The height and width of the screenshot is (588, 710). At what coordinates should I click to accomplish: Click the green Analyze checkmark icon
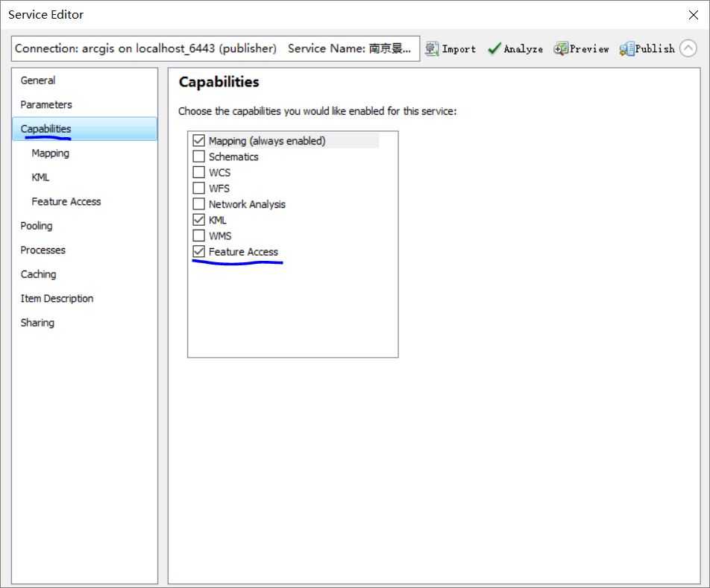click(x=494, y=48)
